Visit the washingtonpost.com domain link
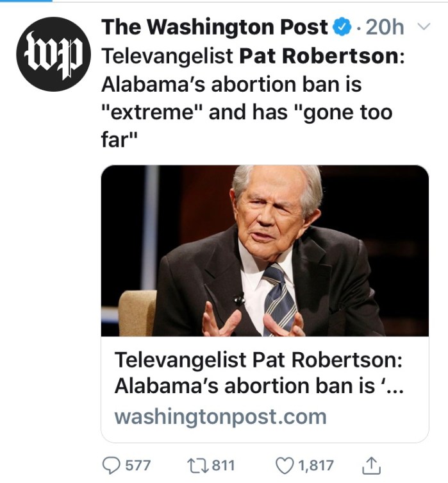Viewport: 448px width, 483px height. click(220, 417)
